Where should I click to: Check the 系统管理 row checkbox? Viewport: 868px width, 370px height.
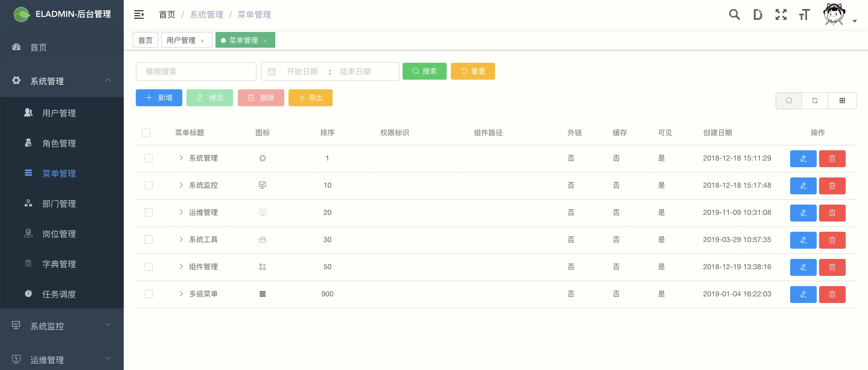click(148, 158)
